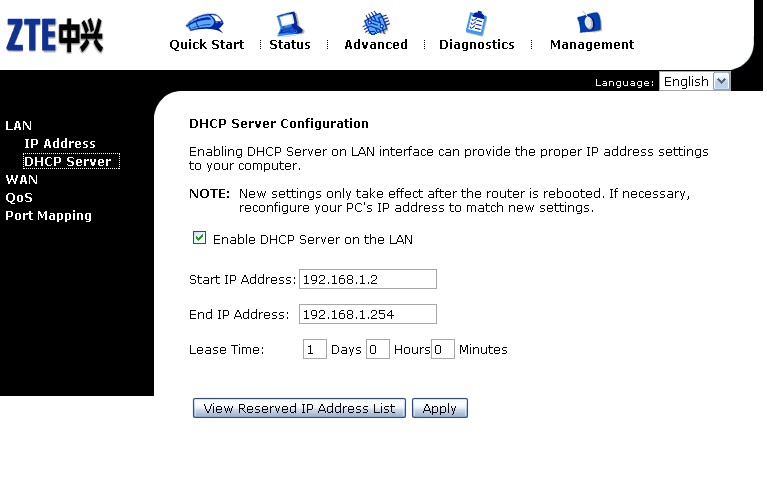767x485 pixels.
Task: Click the Lease Time Days field
Action: click(314, 349)
